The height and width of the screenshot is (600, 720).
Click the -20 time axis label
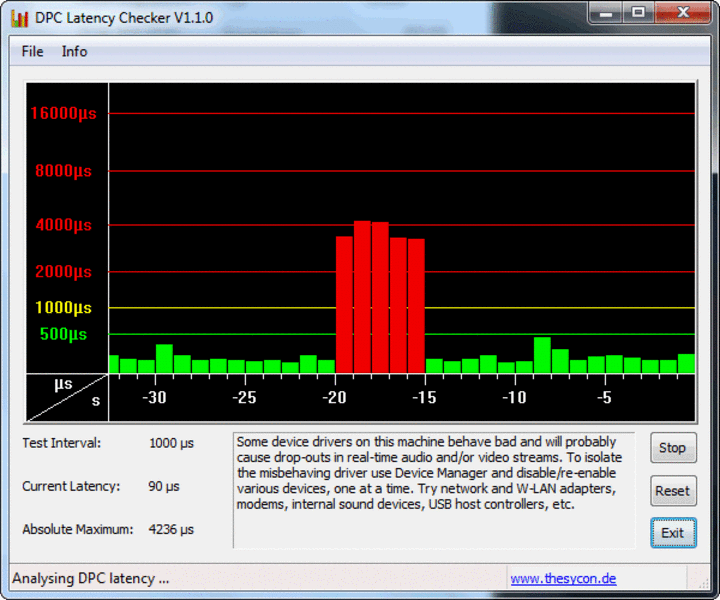point(334,397)
